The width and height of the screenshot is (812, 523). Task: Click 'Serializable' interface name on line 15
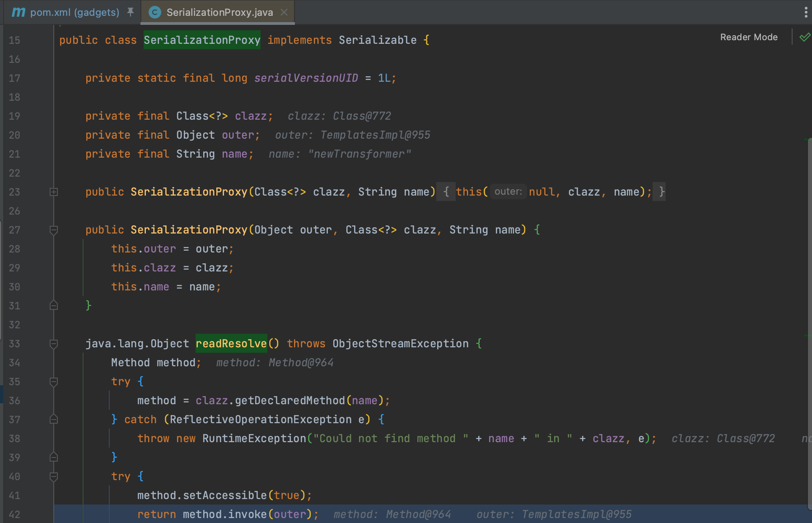click(x=378, y=40)
